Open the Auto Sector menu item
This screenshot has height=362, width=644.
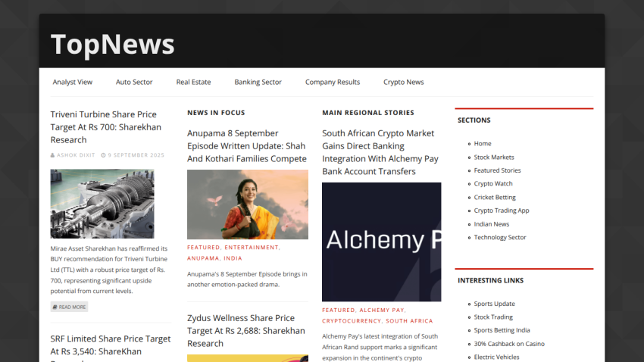pos(134,82)
